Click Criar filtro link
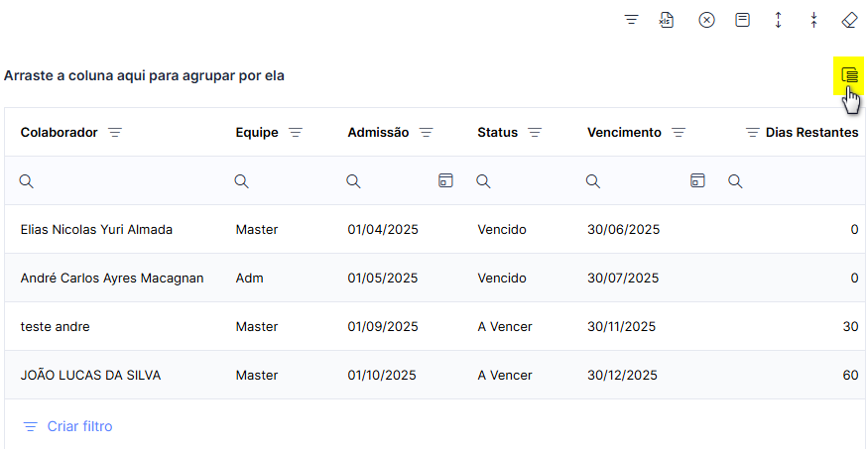Screen dimensions: 868x449 67,426
